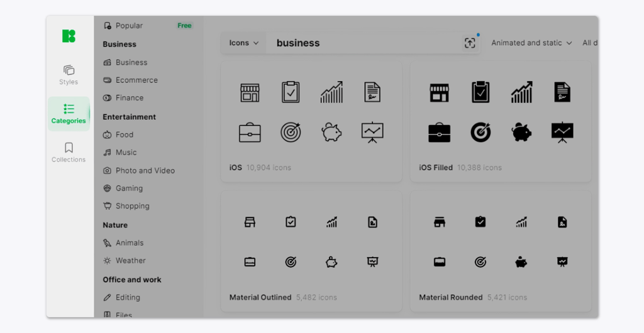Select the Material Outlined clipboard icon
The image size is (644, 333).
(291, 221)
